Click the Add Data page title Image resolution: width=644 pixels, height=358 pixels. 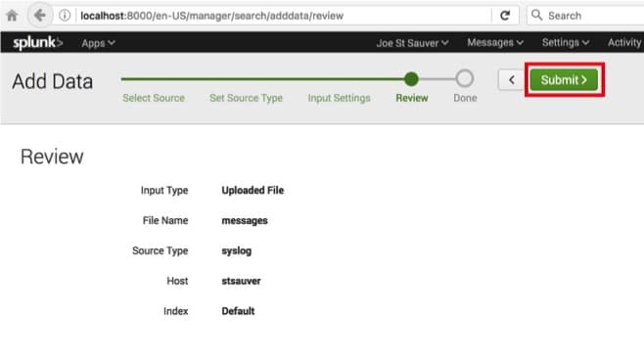tap(52, 81)
